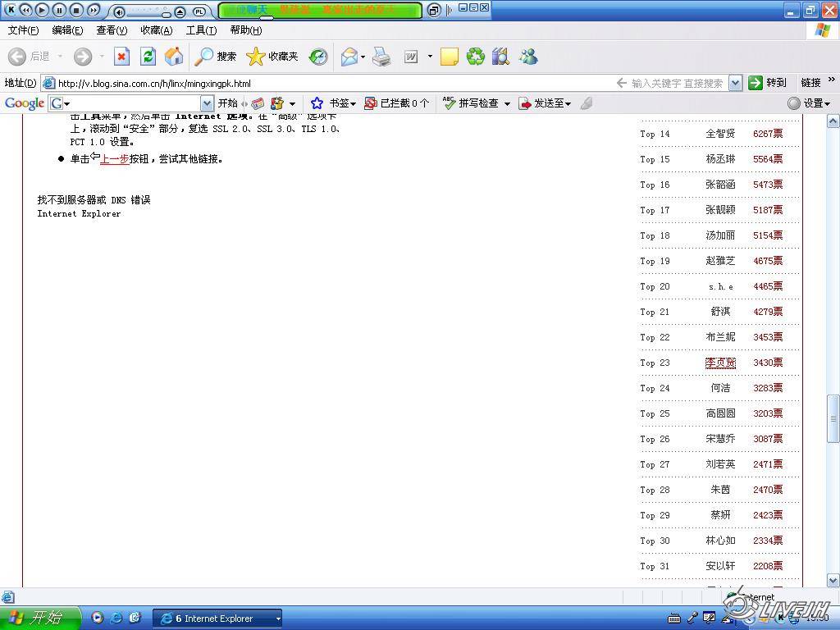Expand the 设置 settings dropdown

pyautogui.click(x=810, y=103)
